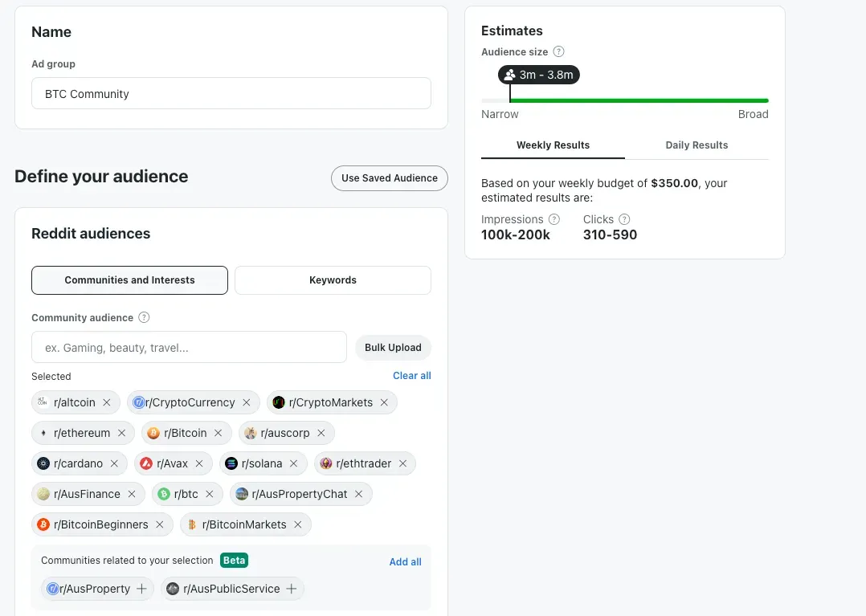Click the r/BitcoinMarkets logo icon

point(192,524)
